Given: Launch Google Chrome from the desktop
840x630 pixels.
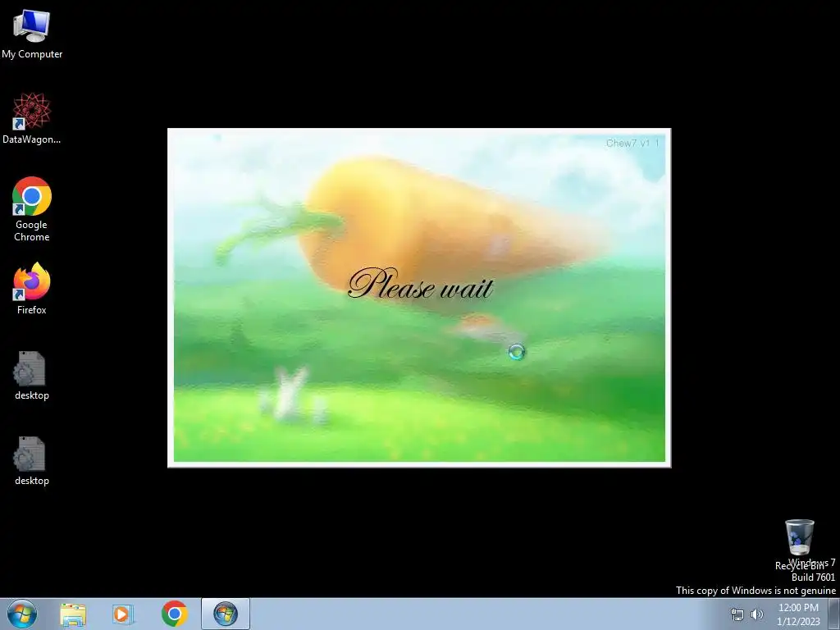Looking at the screenshot, I should (x=32, y=209).
